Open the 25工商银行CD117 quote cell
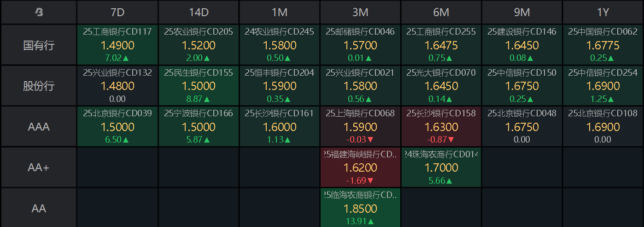The image size is (644, 227). [x=117, y=45]
